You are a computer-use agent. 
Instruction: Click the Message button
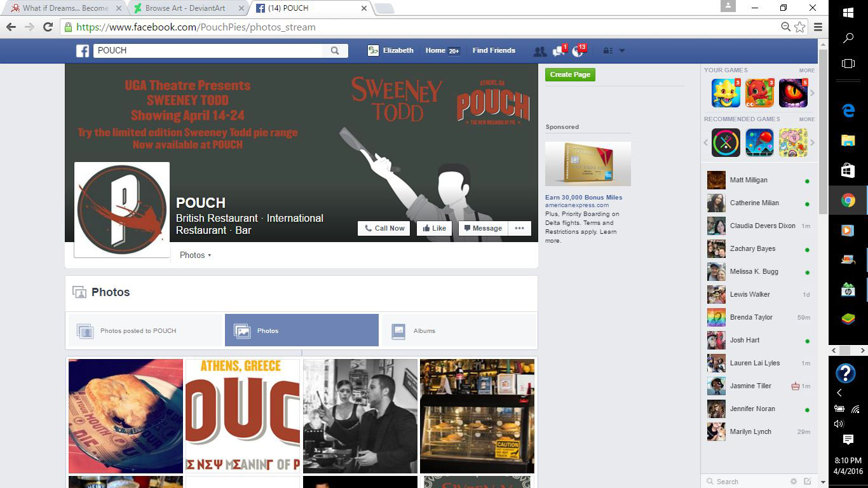(482, 228)
